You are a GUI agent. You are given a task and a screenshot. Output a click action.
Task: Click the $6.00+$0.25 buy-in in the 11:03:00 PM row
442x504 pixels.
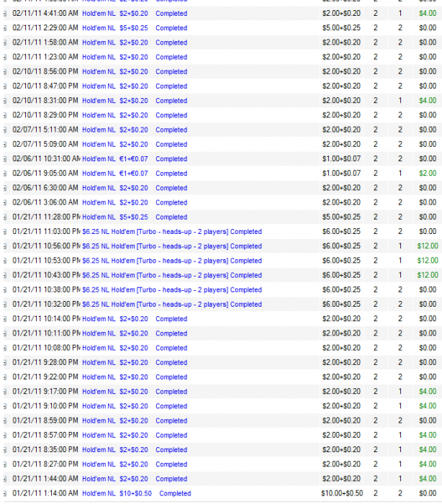click(x=341, y=231)
